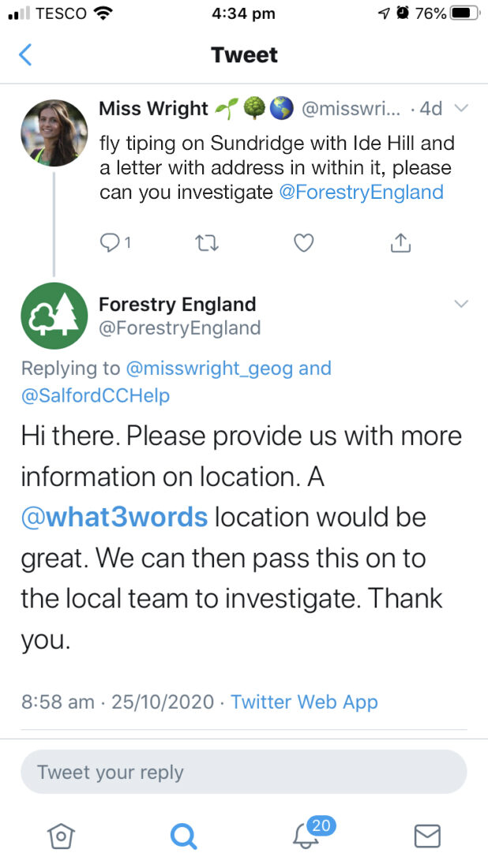Open the @ForestryEngland mention link
Viewport: 488px width, 868px height.
(362, 192)
